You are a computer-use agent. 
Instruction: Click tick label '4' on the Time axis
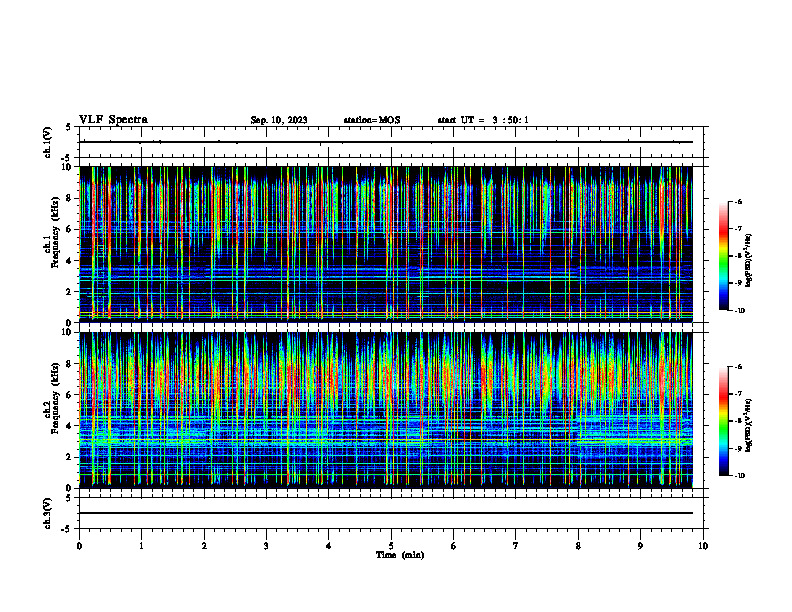coord(328,546)
